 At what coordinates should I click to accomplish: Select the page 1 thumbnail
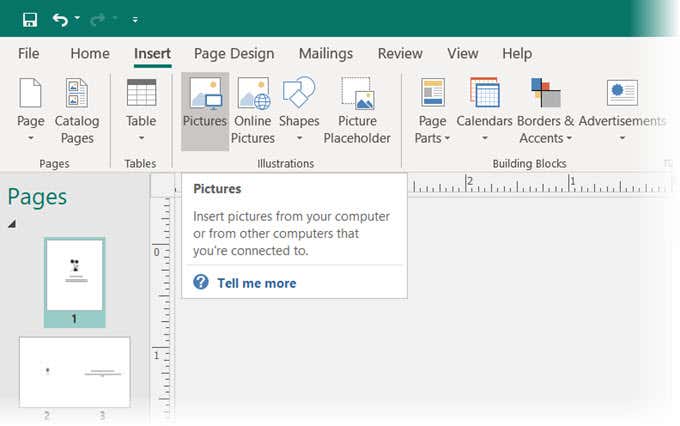click(74, 274)
